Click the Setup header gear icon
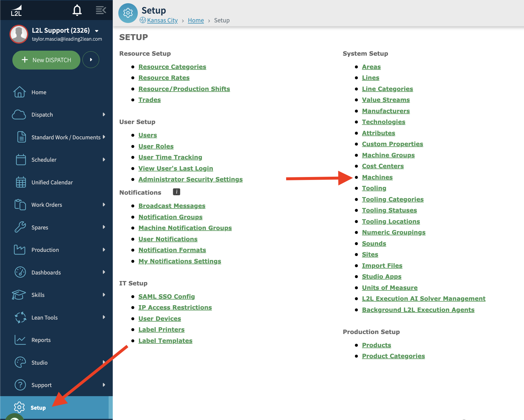 click(x=128, y=13)
